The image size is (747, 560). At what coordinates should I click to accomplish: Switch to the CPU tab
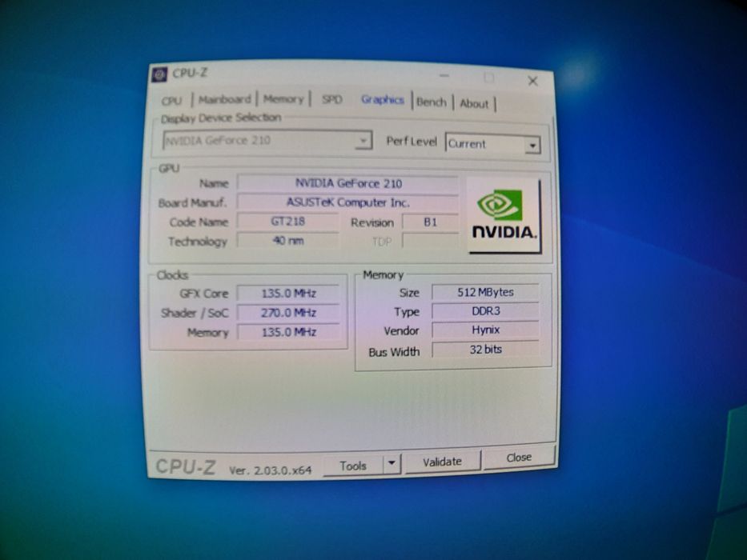(x=171, y=101)
